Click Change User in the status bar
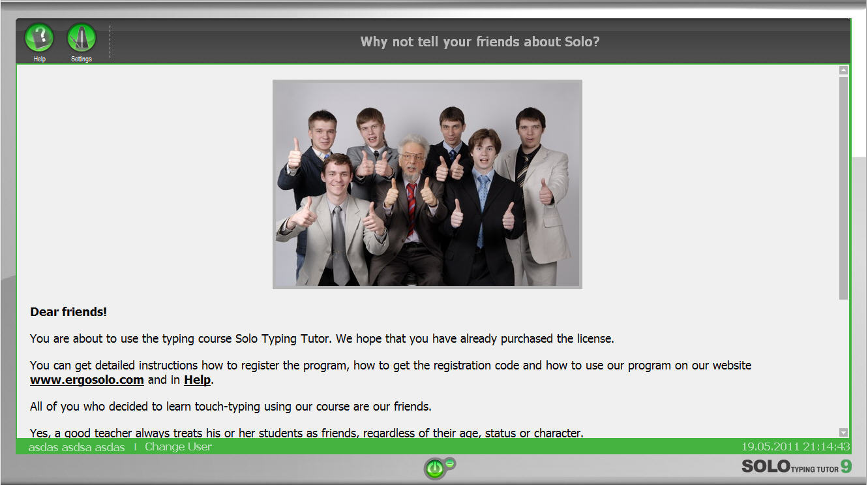 pos(178,447)
